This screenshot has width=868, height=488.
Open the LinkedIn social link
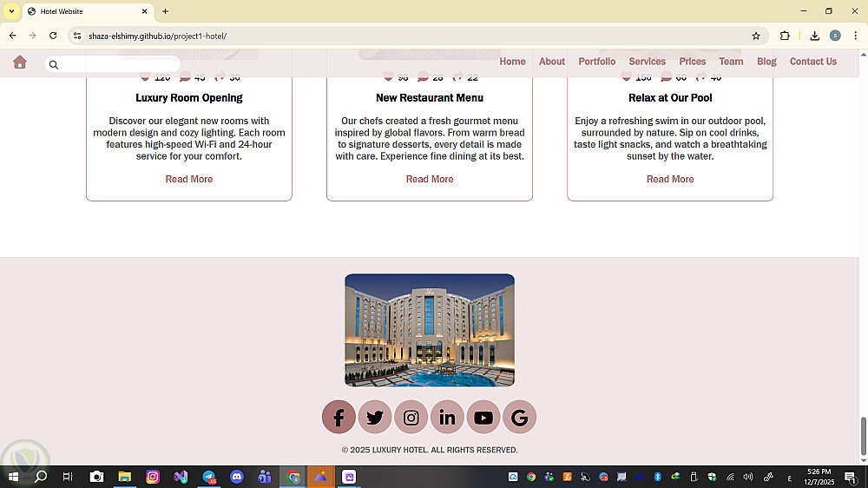[447, 417]
